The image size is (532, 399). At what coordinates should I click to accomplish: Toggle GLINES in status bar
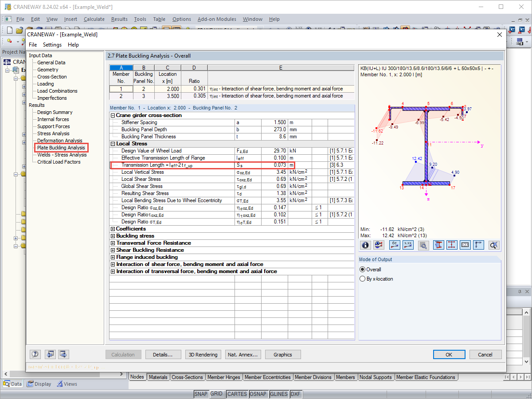[x=279, y=394]
